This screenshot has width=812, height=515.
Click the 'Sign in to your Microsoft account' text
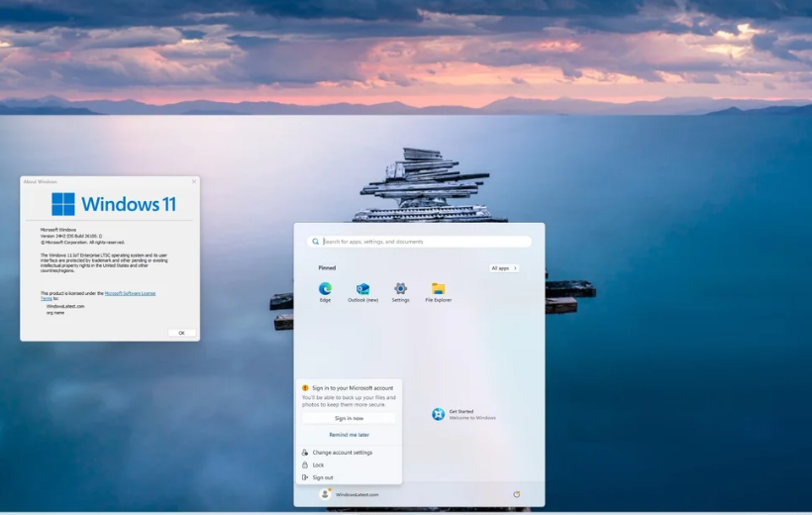(x=353, y=388)
